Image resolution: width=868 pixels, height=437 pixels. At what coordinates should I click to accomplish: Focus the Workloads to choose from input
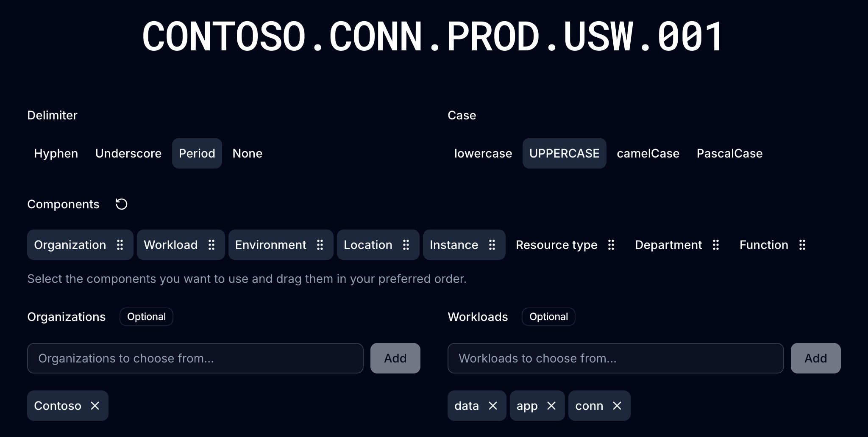[615, 358]
